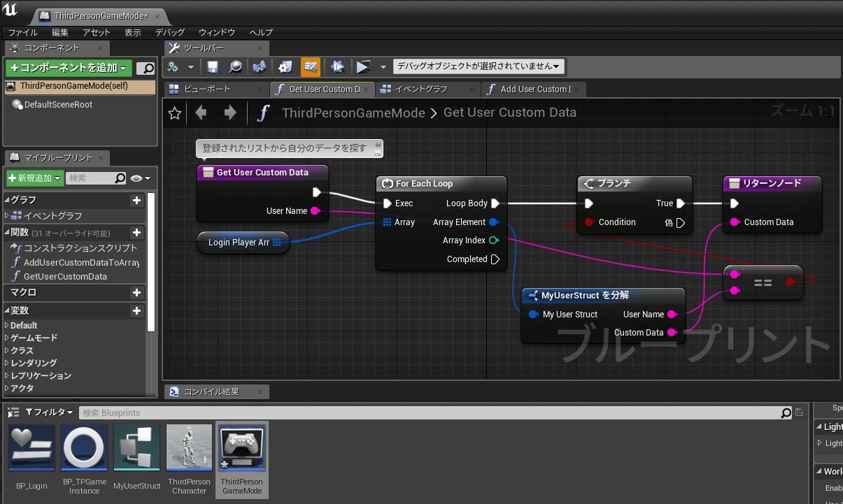Click the Loop Body exec output pin
This screenshot has width=843, height=504.
pos(495,203)
